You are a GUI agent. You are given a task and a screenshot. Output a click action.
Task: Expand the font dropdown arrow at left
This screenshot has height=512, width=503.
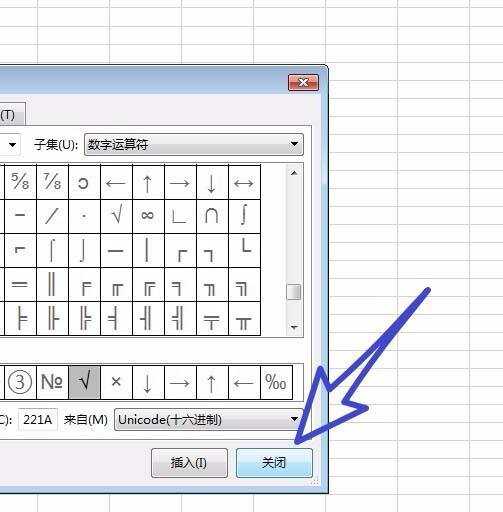12,145
